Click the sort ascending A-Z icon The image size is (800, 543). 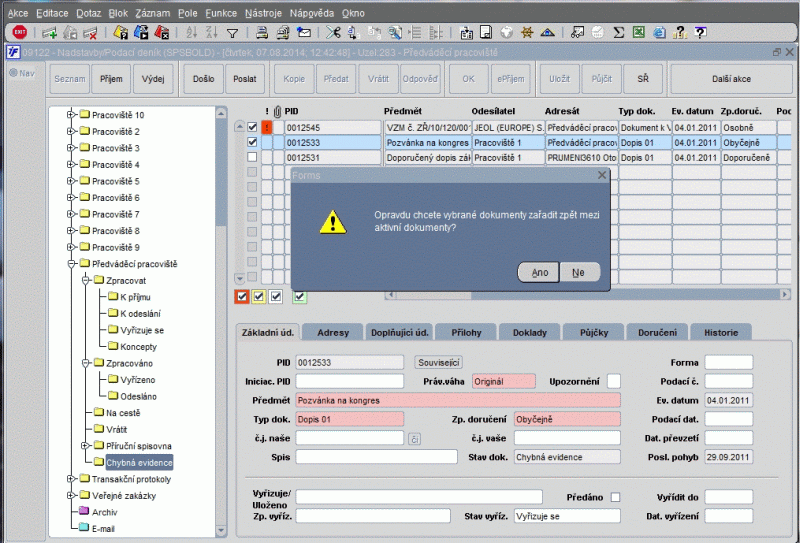point(191,33)
